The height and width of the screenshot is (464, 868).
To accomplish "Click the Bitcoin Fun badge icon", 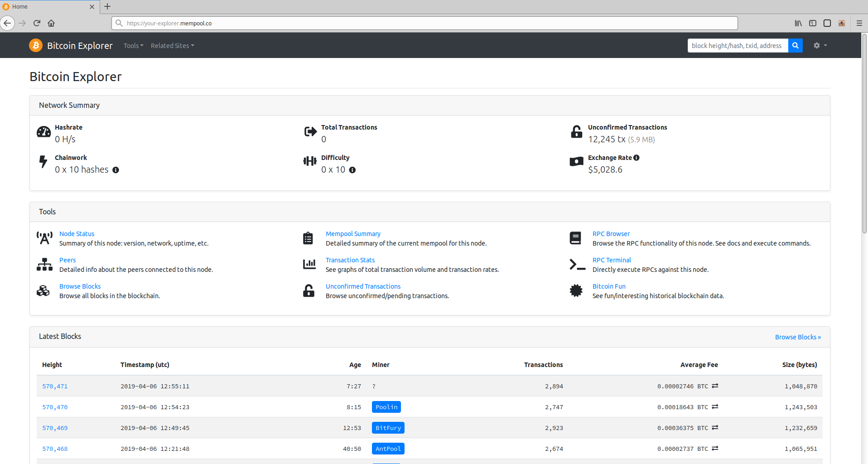I will click(576, 290).
